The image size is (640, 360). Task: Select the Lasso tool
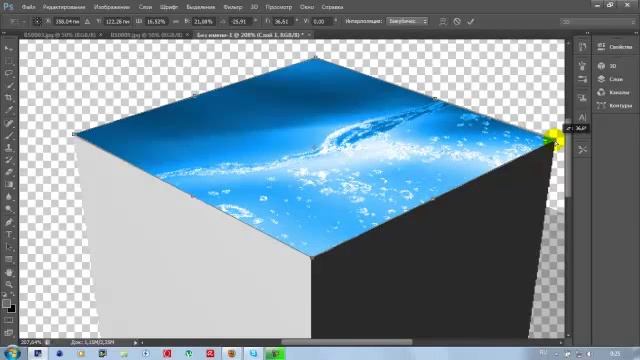[9, 73]
